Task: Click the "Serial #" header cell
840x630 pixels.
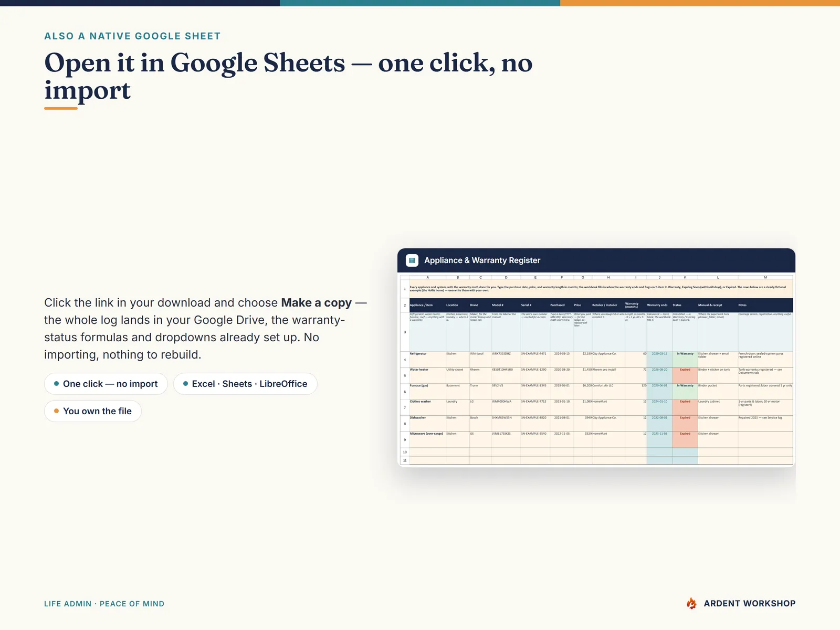Action: 535,305
